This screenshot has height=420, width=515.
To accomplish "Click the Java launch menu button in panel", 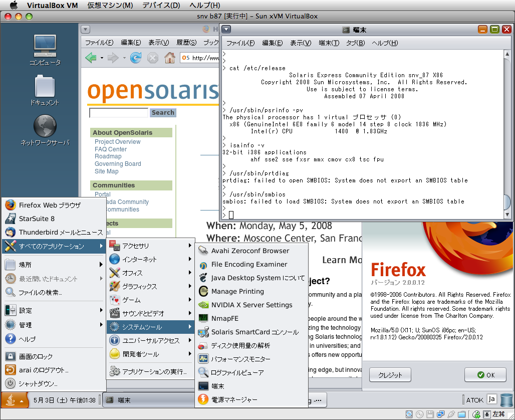I will point(14,400).
